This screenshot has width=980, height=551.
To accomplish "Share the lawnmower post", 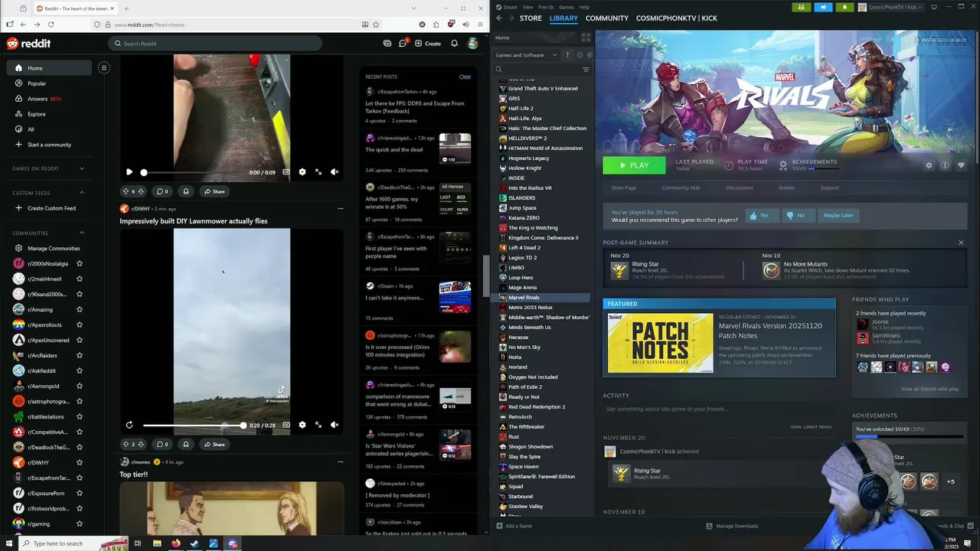I will click(x=214, y=444).
